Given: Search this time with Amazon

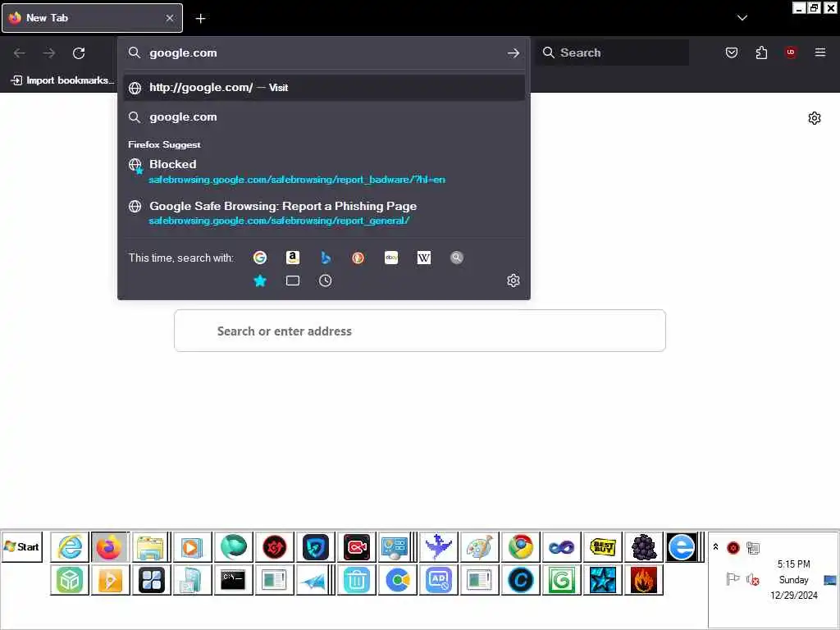Looking at the screenshot, I should 293,258.
